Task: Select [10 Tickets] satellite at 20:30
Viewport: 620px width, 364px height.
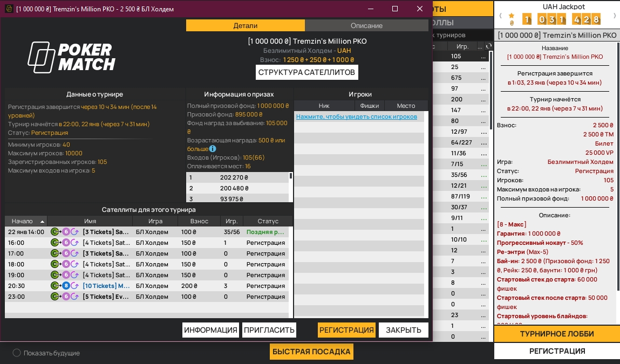Action: [147, 286]
